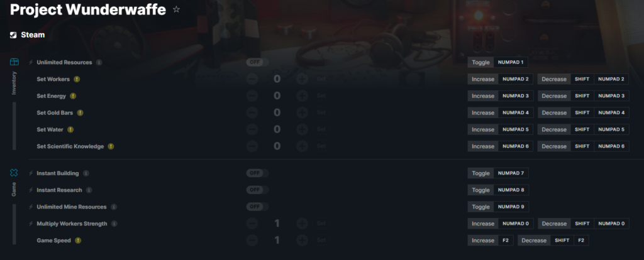644x260 pixels.
Task: Open the info icon next to Instant Research
Action: [x=89, y=190]
